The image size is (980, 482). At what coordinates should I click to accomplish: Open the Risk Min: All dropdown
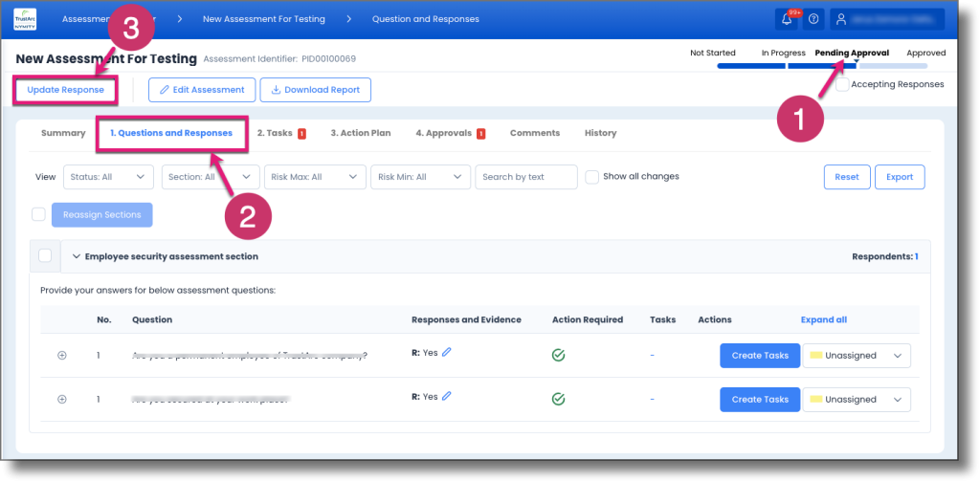421,177
